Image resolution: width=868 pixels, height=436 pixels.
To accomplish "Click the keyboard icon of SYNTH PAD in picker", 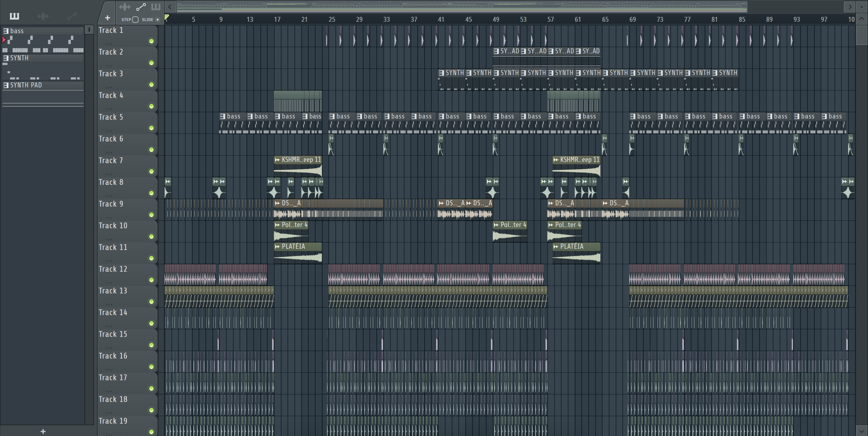I will point(5,85).
